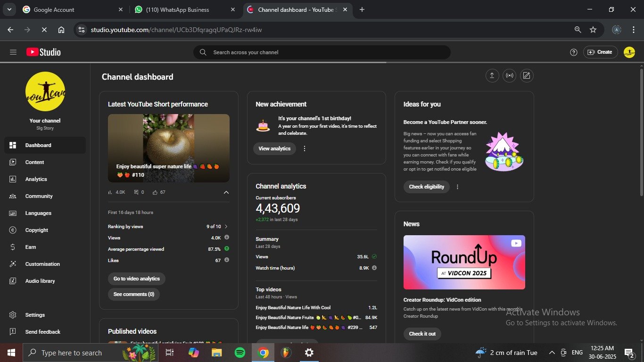Click the browser address bar URL
The height and width of the screenshot is (362, 644).
[x=176, y=30]
